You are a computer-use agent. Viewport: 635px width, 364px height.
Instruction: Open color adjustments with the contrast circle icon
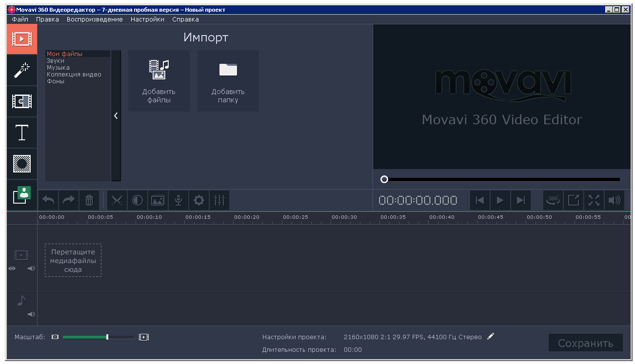137,200
